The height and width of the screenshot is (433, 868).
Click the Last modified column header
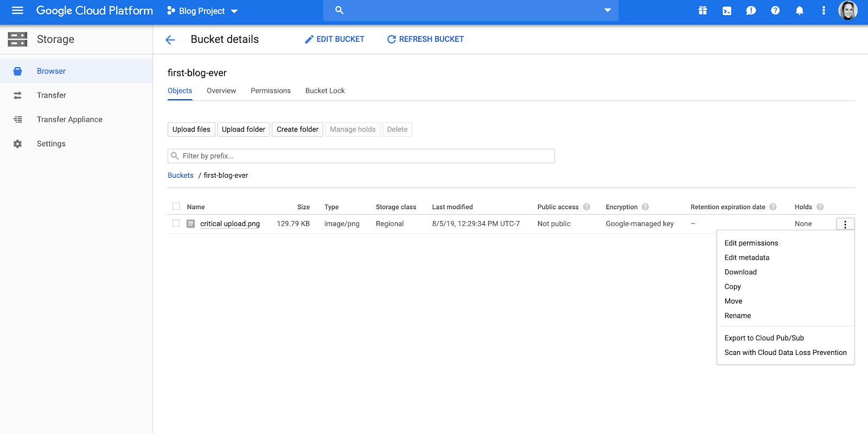click(452, 207)
